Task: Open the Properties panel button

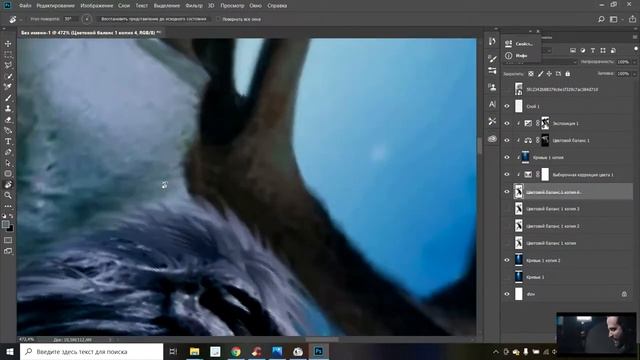Action: (520, 44)
